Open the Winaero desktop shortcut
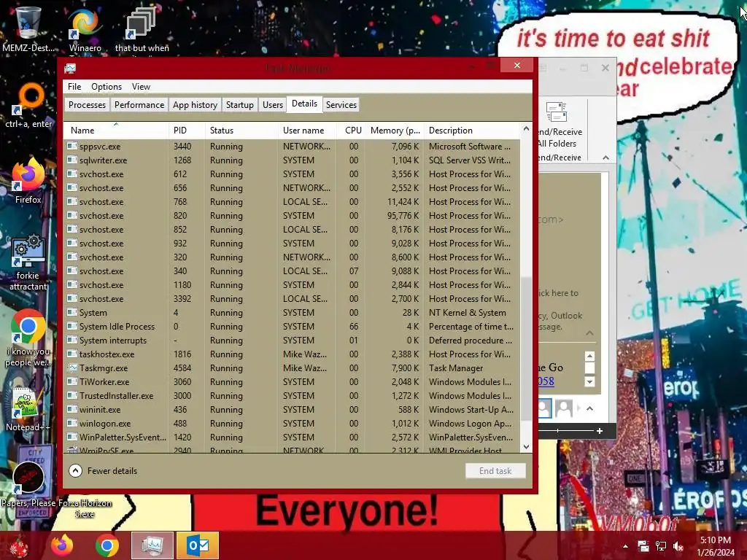This screenshot has height=560, width=747. tap(85, 29)
